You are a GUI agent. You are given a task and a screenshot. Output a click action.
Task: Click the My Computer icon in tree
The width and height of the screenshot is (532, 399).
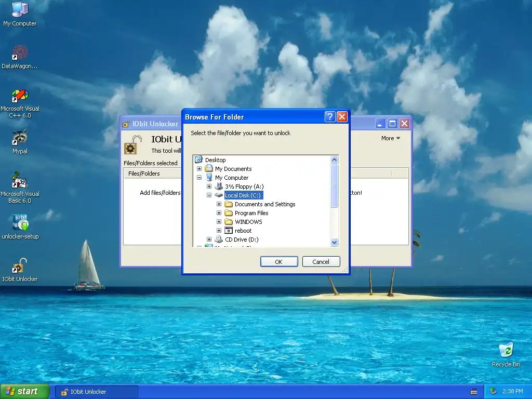[209, 178]
